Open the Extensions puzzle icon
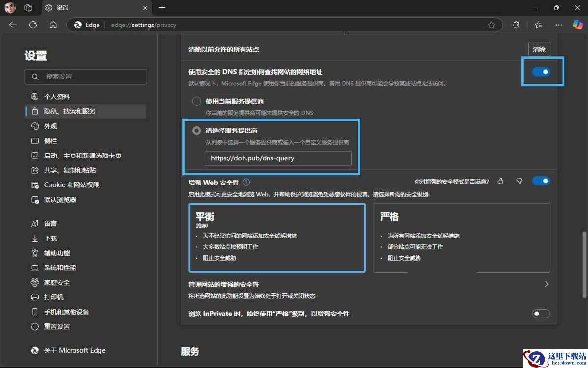The width and height of the screenshot is (588, 368). pos(515,25)
